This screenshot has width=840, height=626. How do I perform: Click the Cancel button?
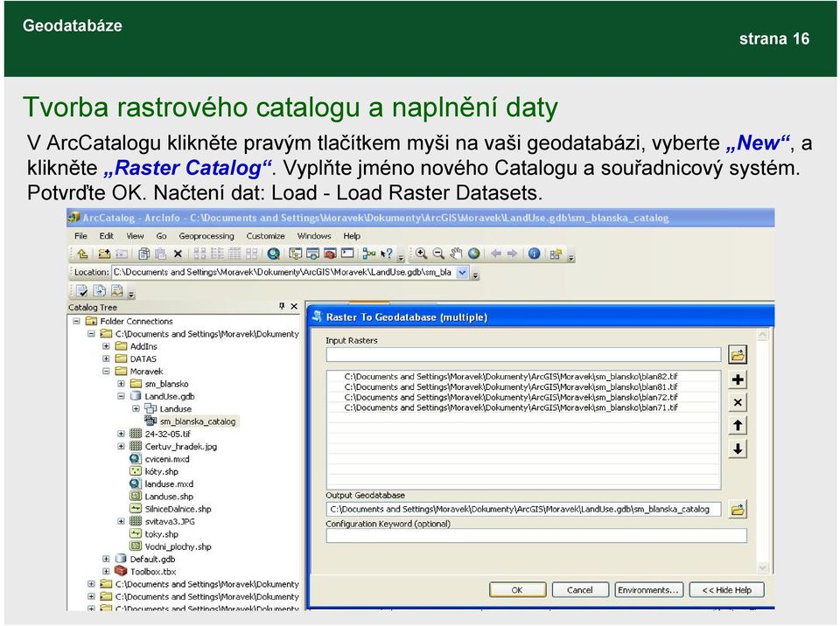point(580,590)
